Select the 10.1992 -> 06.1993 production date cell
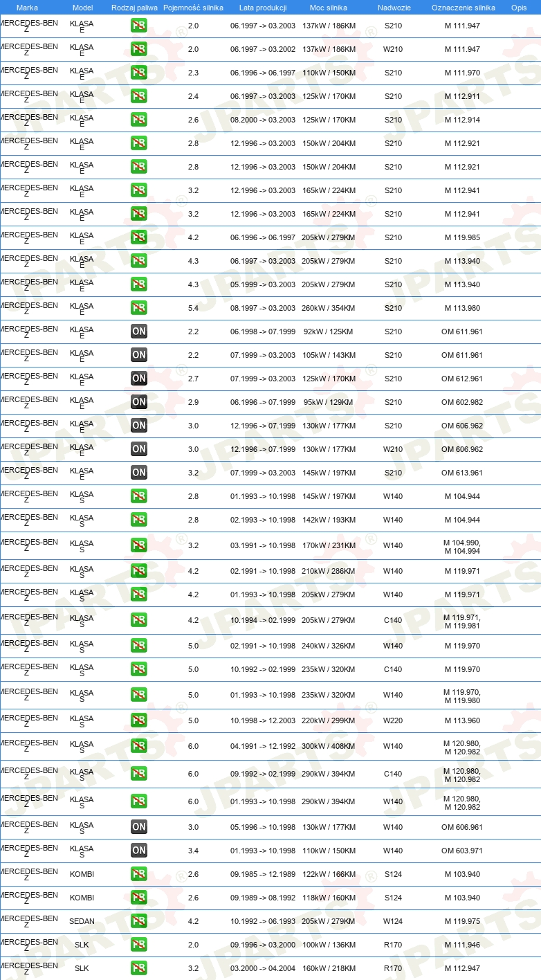The height and width of the screenshot is (980, 541). (263, 921)
